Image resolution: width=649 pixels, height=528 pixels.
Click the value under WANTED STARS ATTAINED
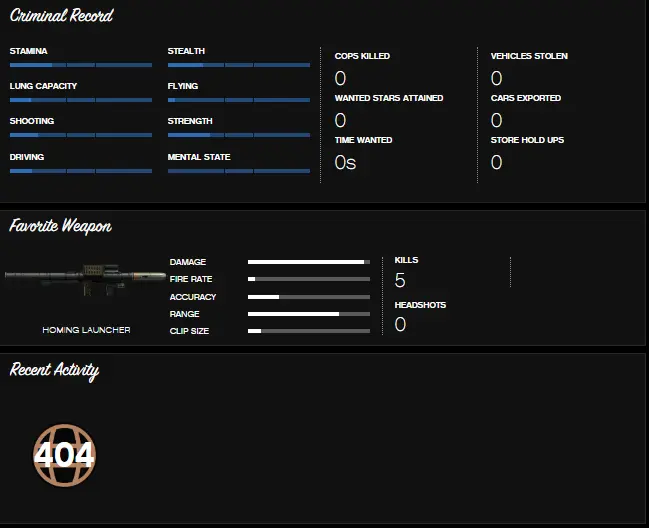tap(340, 120)
